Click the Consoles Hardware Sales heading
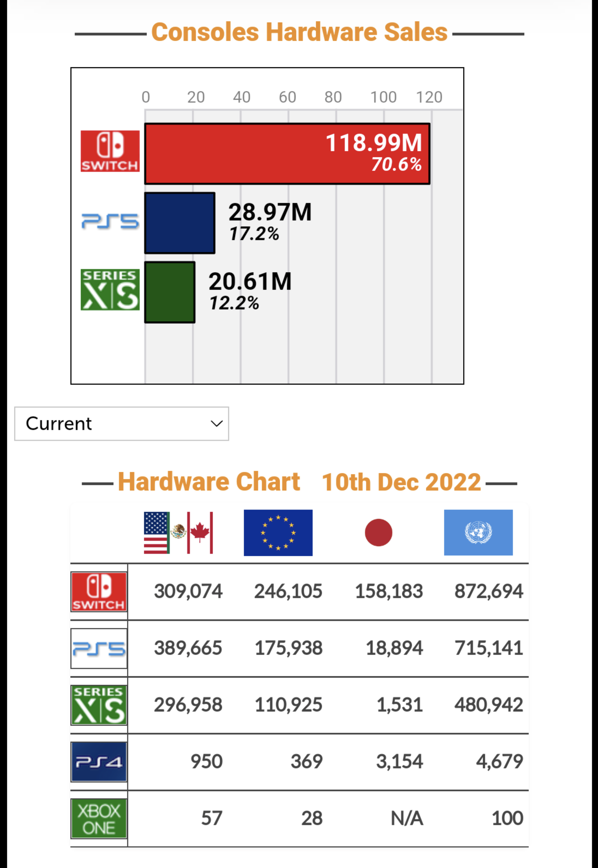The width and height of the screenshot is (598, 868). [x=299, y=32]
